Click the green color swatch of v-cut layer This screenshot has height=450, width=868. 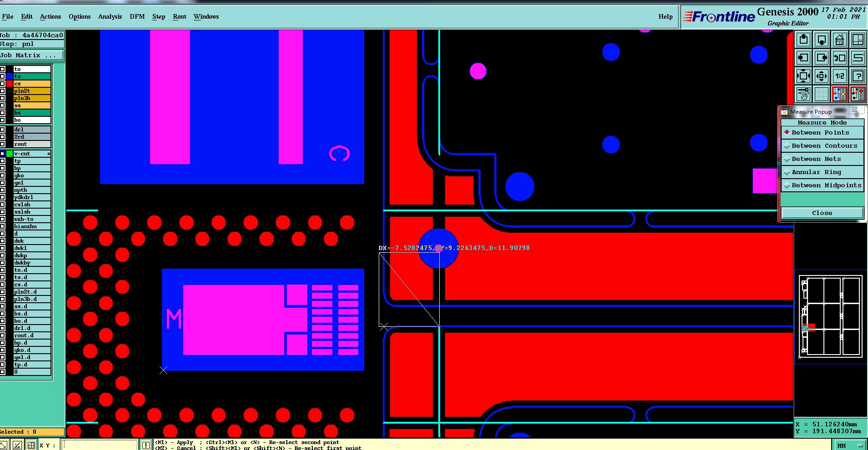pos(10,154)
